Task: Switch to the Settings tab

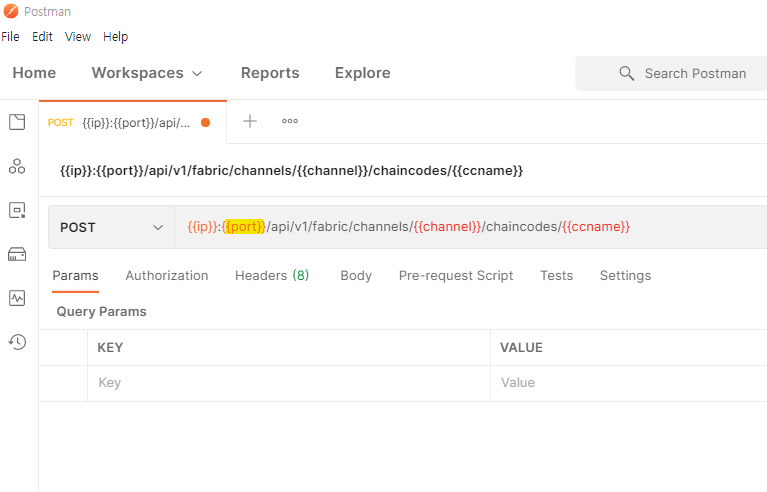Action: pyautogui.click(x=625, y=276)
